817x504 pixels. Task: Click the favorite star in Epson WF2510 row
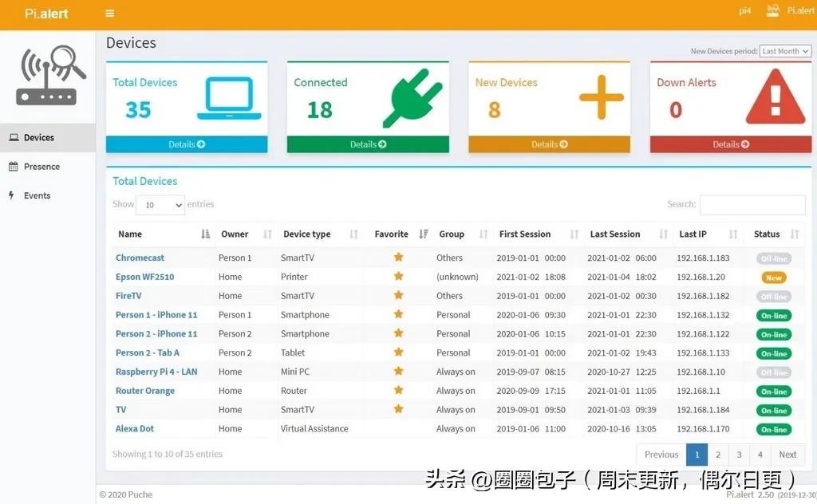399,276
